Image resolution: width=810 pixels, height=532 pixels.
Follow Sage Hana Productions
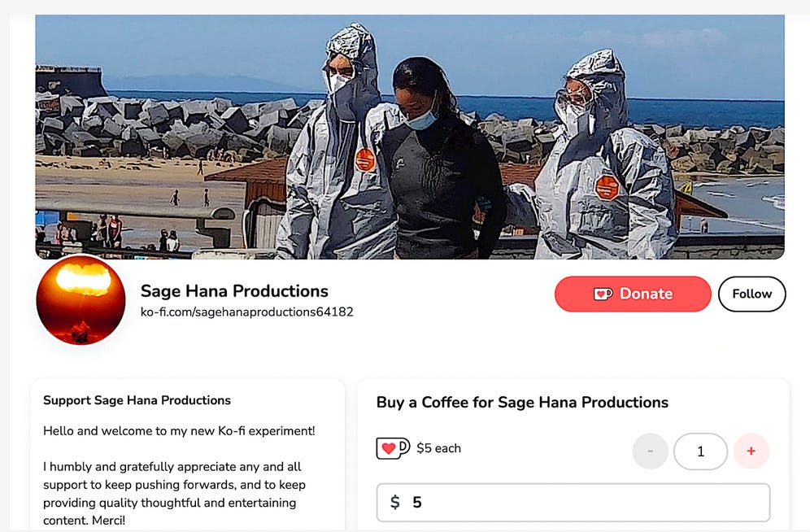click(752, 294)
